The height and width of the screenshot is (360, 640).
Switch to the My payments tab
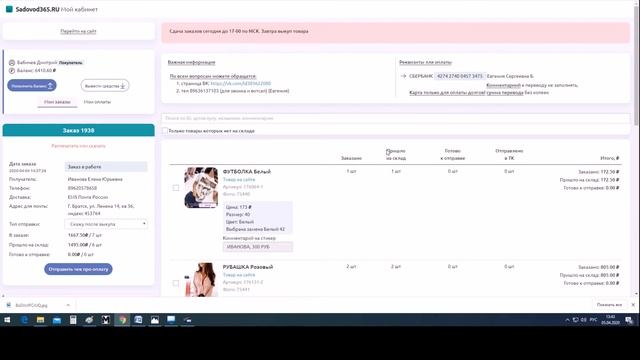(97, 102)
